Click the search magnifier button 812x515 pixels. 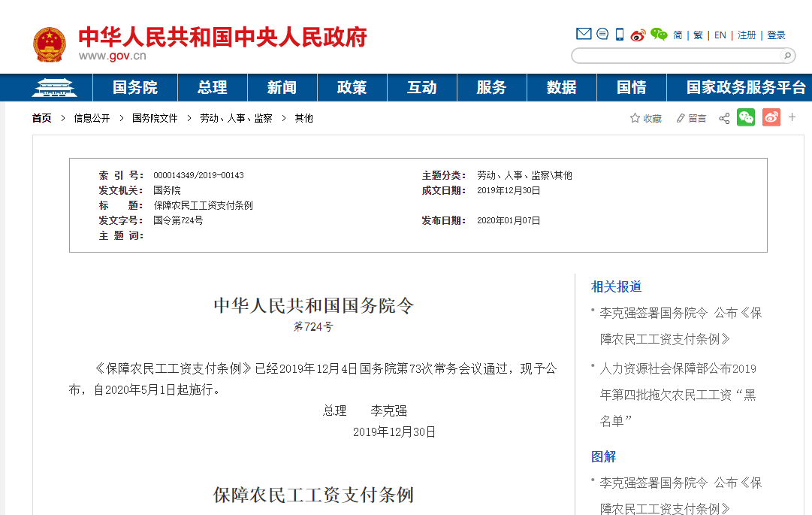pos(786,56)
